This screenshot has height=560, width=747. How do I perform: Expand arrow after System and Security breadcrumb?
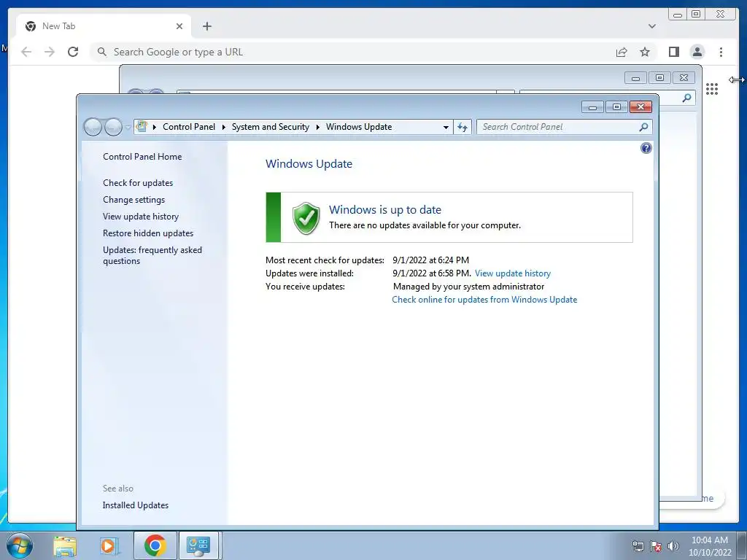[x=317, y=127]
